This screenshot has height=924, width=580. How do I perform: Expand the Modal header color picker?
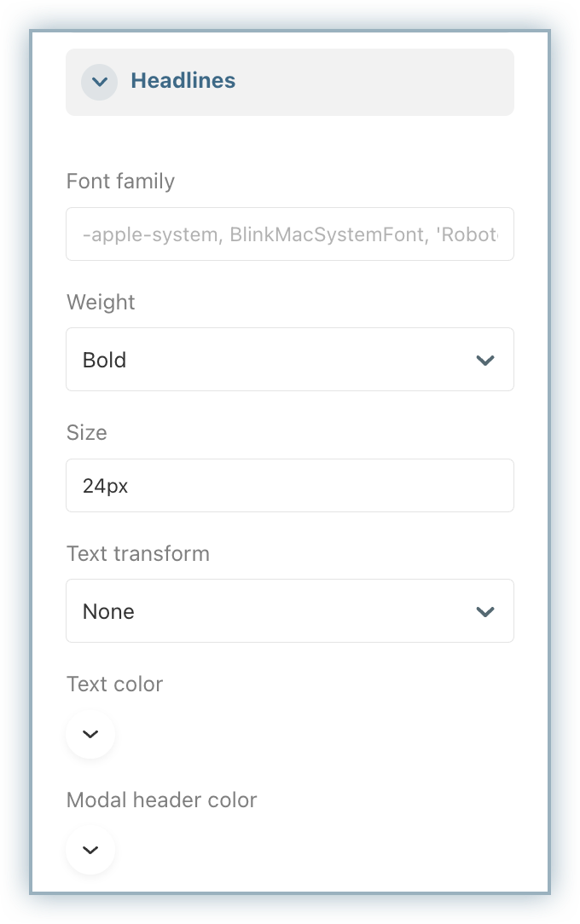pos(90,850)
